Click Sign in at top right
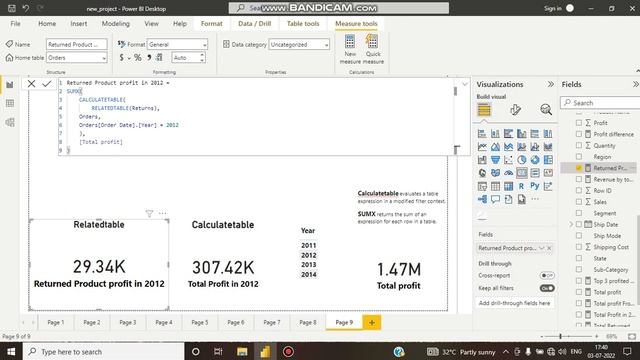 pos(553,8)
